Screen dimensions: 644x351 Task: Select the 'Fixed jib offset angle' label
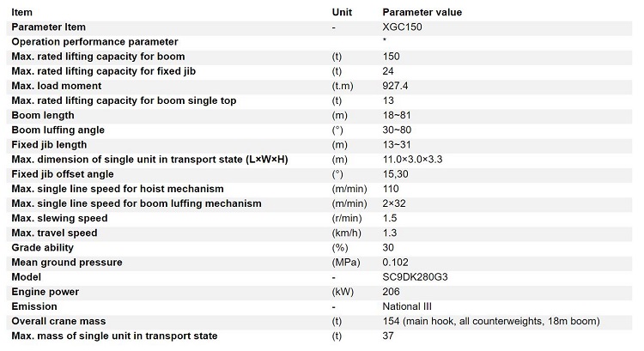pyautogui.click(x=63, y=174)
